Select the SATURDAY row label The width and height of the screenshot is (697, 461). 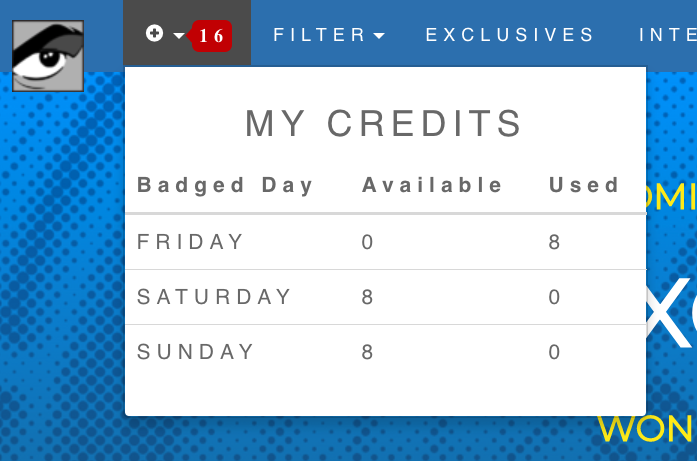(x=214, y=297)
